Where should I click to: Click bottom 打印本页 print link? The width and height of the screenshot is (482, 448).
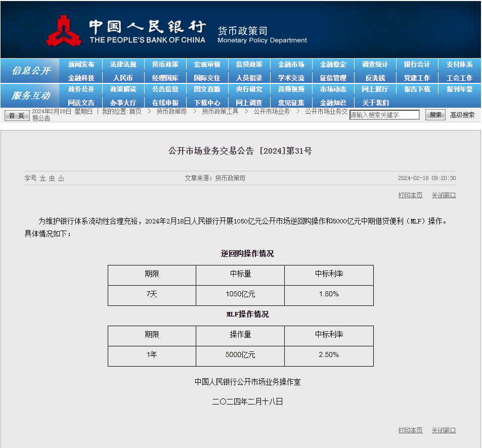click(410, 430)
